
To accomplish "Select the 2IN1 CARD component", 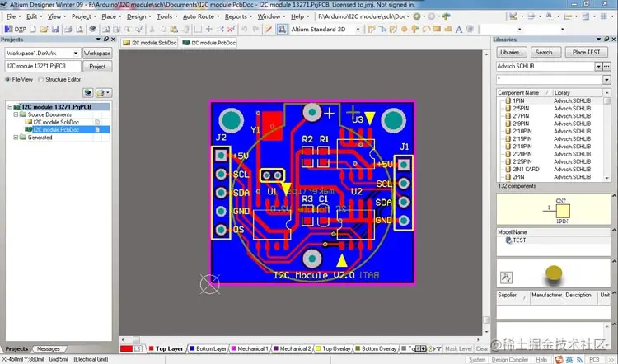I will 551,170.
